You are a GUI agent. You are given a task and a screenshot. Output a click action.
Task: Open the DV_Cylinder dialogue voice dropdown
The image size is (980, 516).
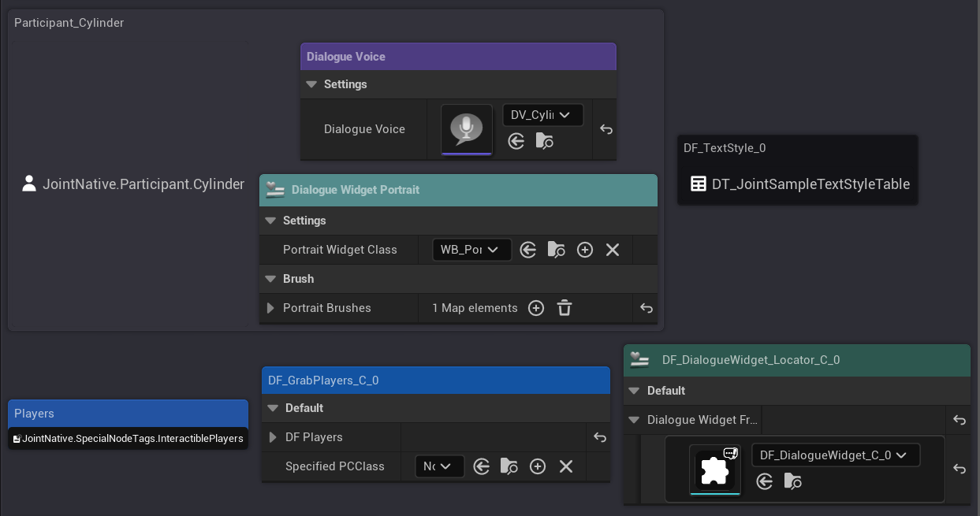[542, 115]
